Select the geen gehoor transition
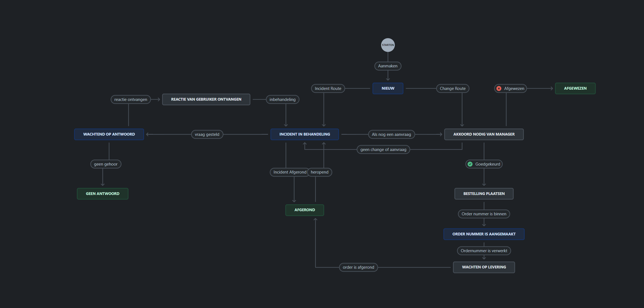The width and height of the screenshot is (644, 308). tap(106, 164)
